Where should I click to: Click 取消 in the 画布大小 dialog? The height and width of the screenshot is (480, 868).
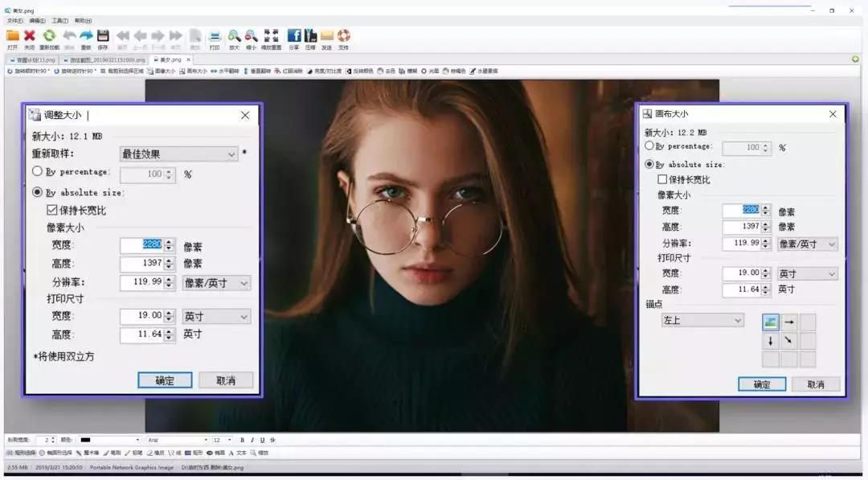(x=815, y=384)
